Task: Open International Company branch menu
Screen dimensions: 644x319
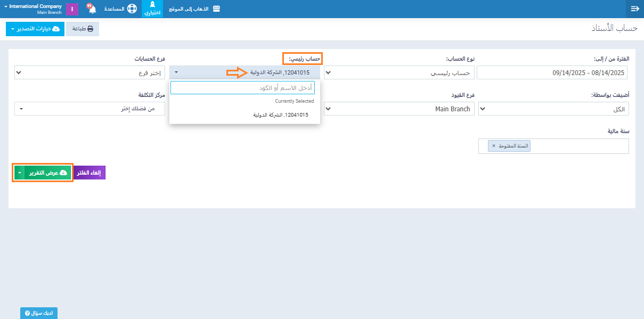Action: coord(33,9)
